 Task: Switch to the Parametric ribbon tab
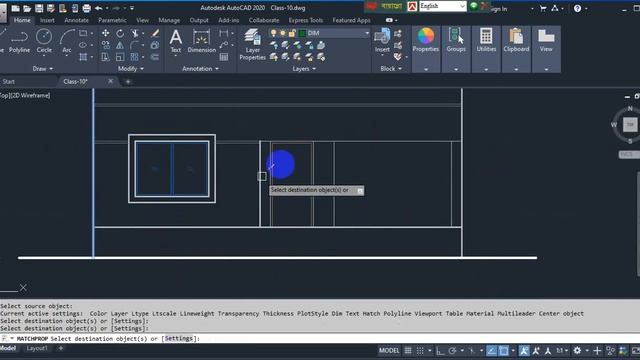pyautogui.click(x=112, y=20)
